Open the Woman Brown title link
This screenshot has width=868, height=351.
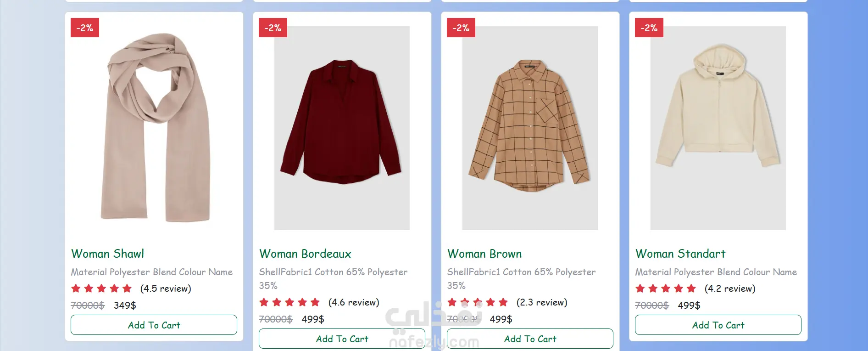[484, 254]
